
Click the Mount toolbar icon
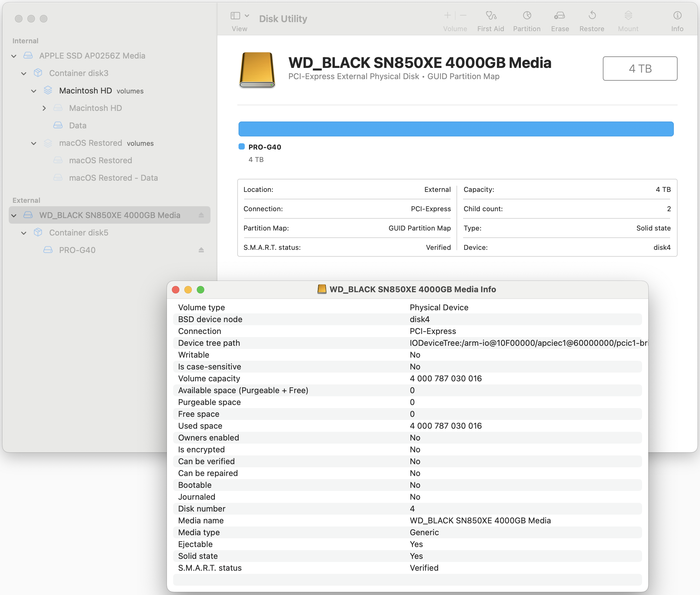pyautogui.click(x=628, y=15)
